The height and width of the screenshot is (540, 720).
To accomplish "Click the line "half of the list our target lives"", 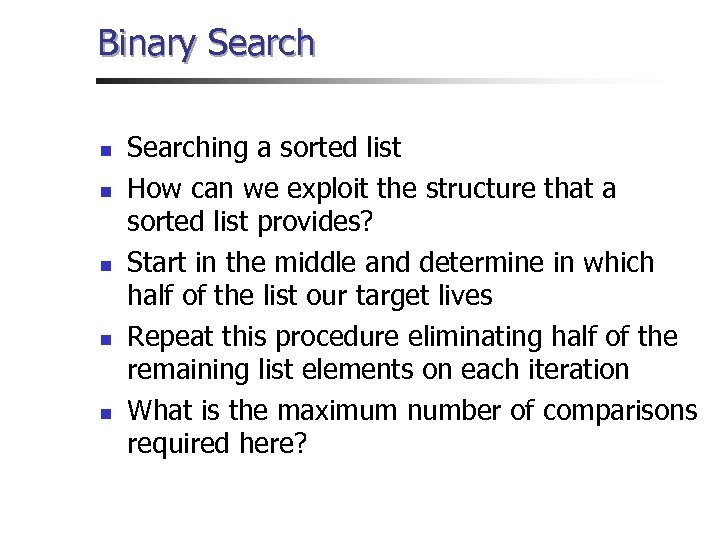I will 310,296.
